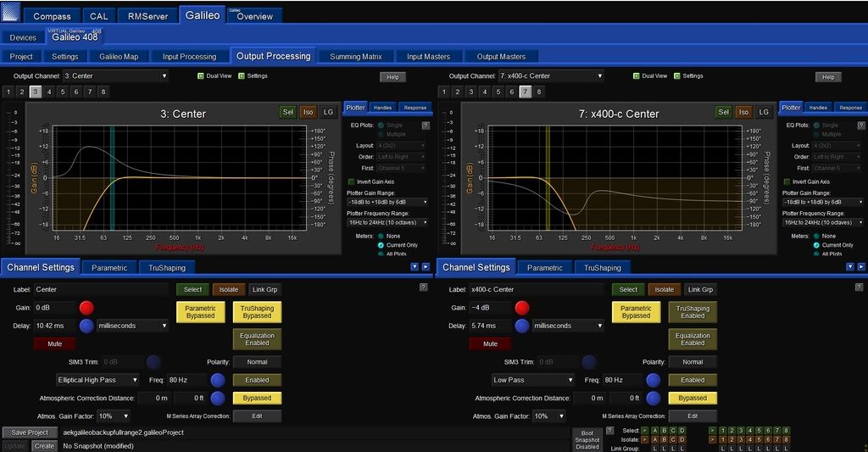868x452 pixels.
Task: Select left Meters None radio button
Action: click(381, 236)
